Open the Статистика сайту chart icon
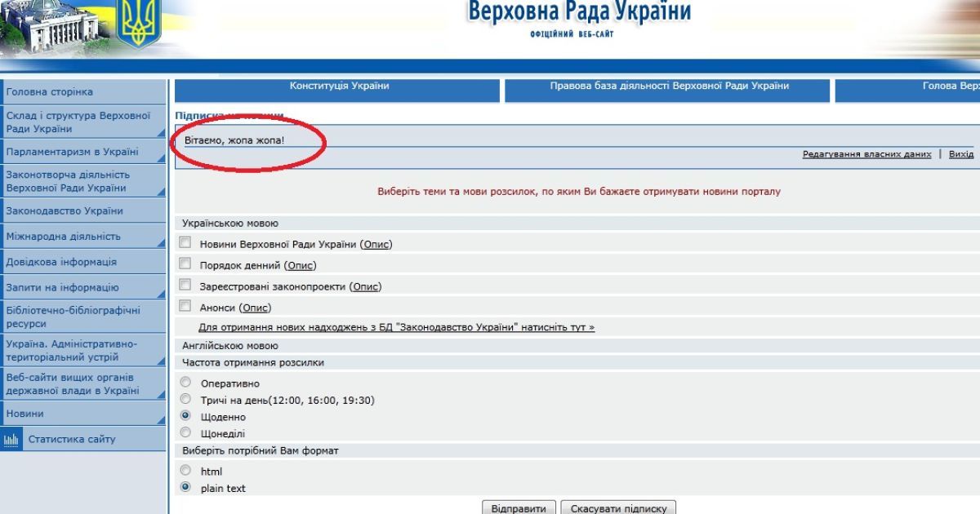 [x=11, y=440]
